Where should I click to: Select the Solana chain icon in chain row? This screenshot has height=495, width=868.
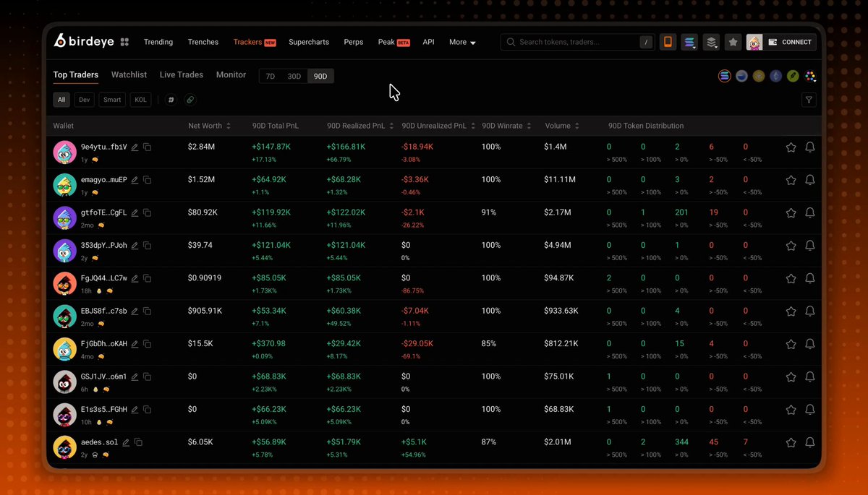tap(724, 76)
